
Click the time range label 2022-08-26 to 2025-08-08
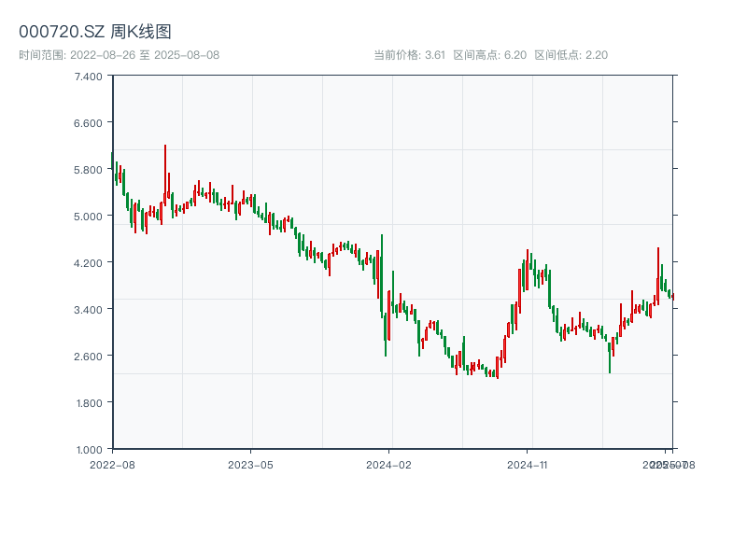click(119, 55)
